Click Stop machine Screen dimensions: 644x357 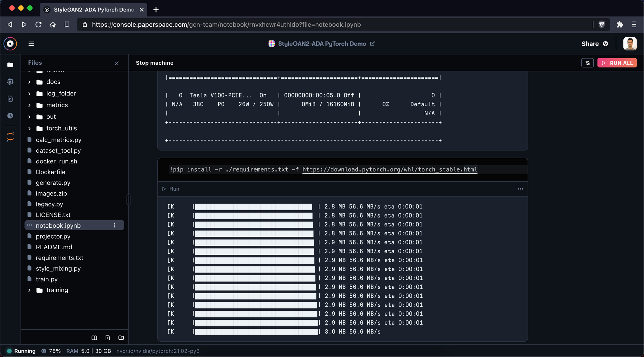pyautogui.click(x=155, y=63)
